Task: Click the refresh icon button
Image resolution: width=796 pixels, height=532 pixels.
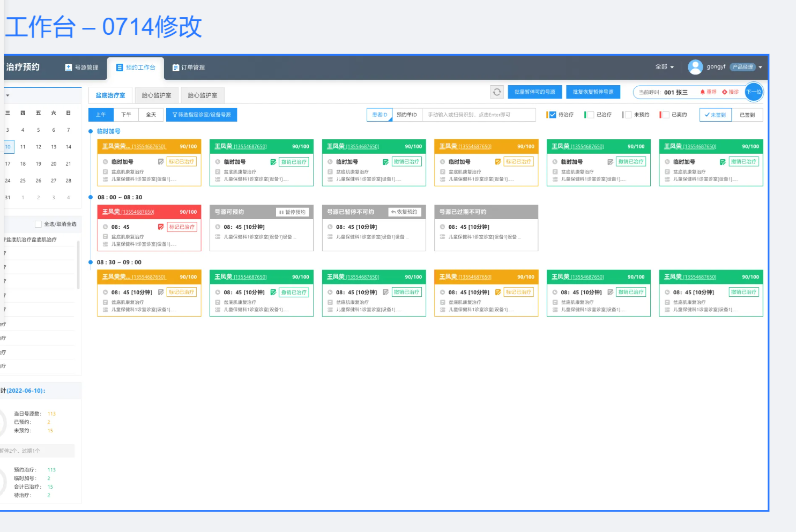Action: click(x=497, y=92)
